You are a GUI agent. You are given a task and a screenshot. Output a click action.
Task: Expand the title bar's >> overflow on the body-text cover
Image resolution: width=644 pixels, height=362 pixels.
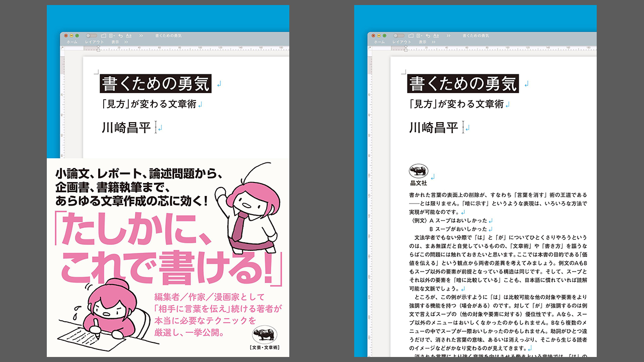coord(448,36)
